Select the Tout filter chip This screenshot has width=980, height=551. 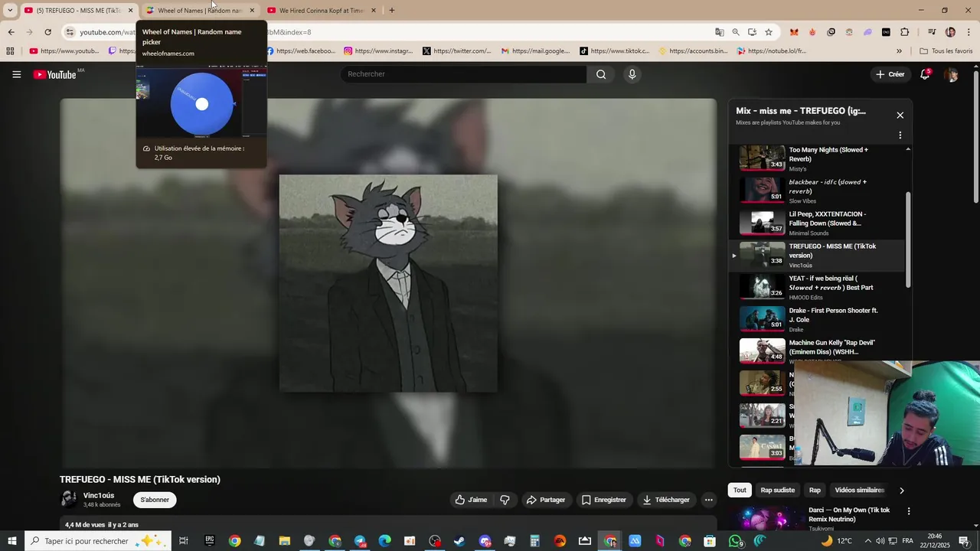pyautogui.click(x=740, y=490)
